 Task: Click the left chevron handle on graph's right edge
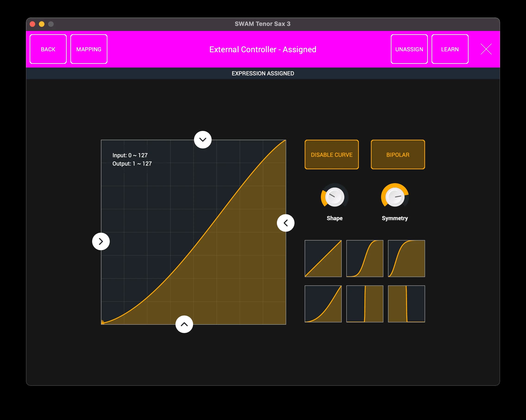click(285, 223)
